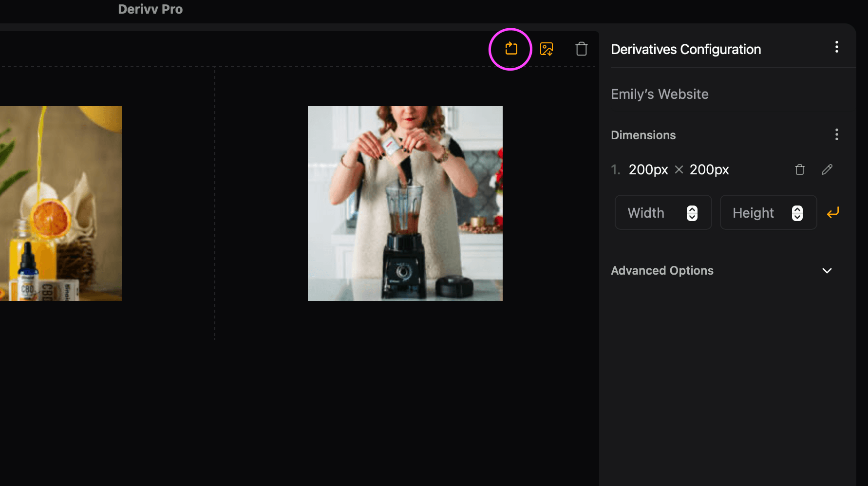Click the Emily's Website configuration name
This screenshot has width=868, height=486.
coord(660,94)
